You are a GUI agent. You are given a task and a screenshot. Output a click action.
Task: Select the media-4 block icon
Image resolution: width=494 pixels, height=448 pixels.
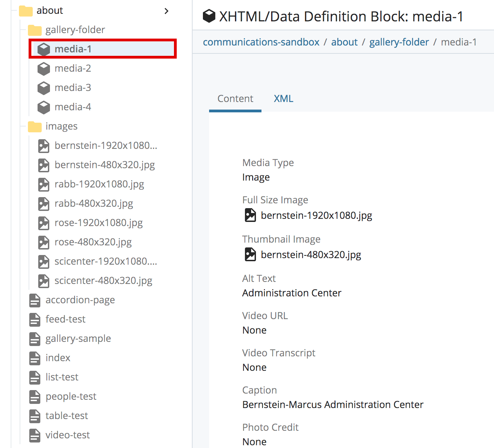coord(44,107)
